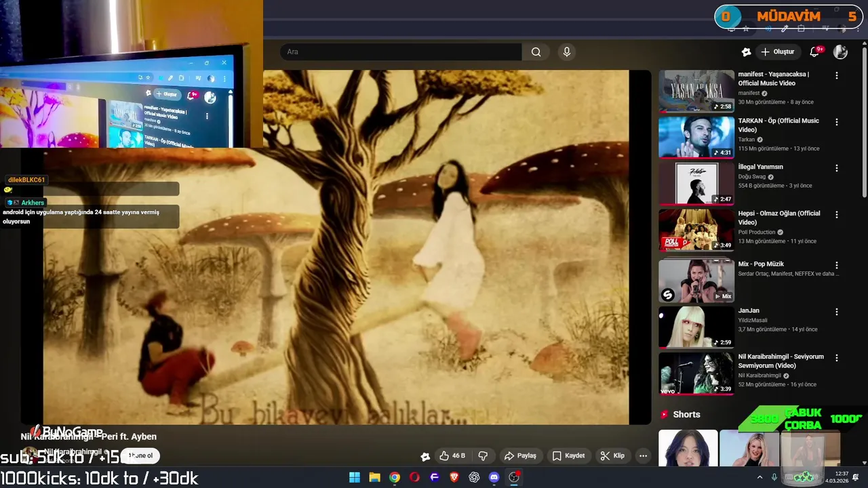Open options menu for Hepsi Olmaz Oğlan
The height and width of the screenshot is (488, 868).
(x=837, y=214)
